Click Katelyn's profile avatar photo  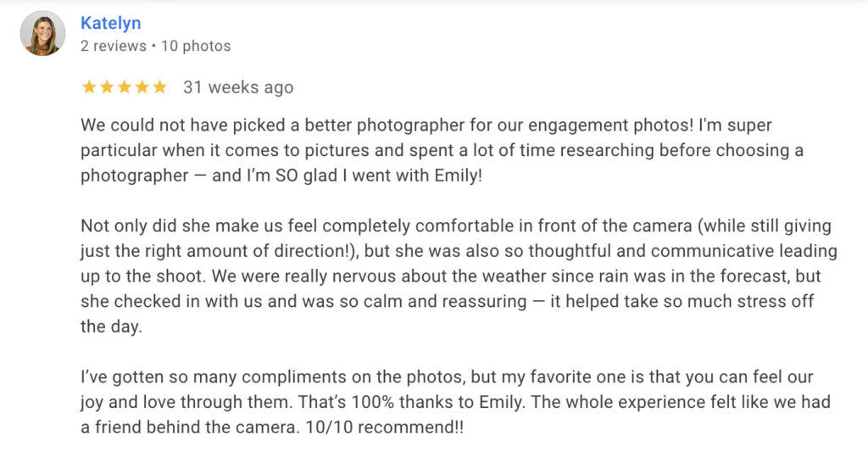[42, 34]
